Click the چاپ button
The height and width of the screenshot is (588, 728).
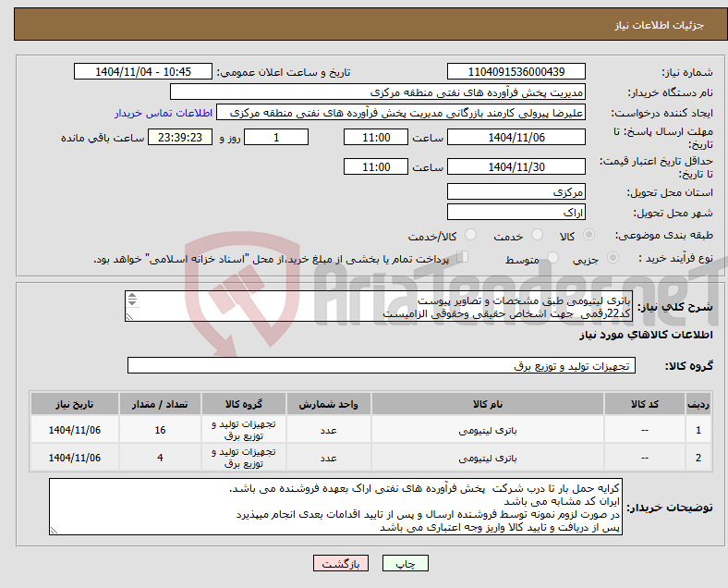coord(406,563)
